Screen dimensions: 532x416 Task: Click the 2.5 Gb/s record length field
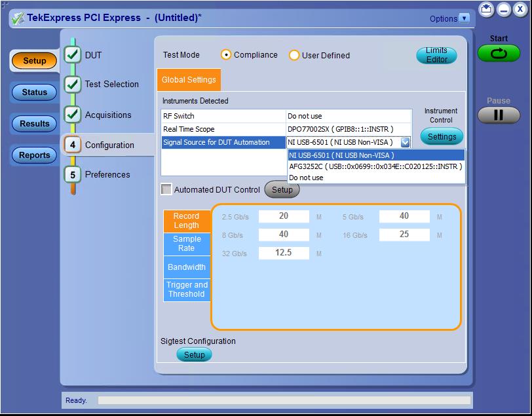coord(284,216)
